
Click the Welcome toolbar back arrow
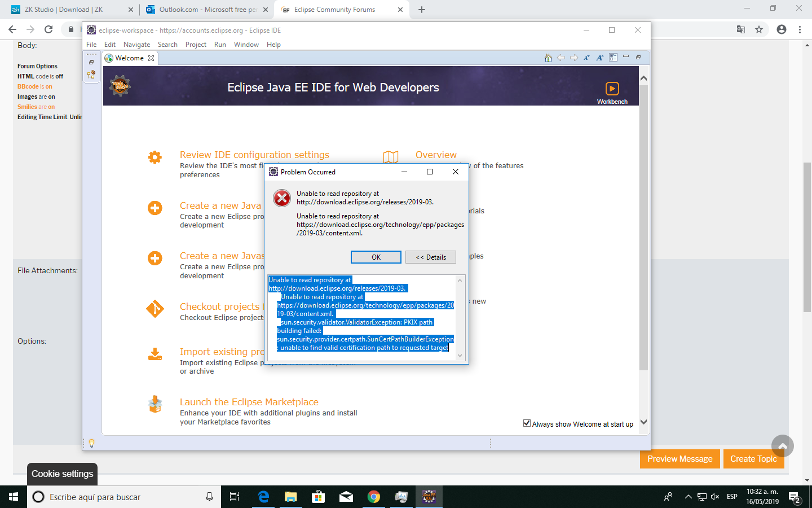tap(561, 58)
